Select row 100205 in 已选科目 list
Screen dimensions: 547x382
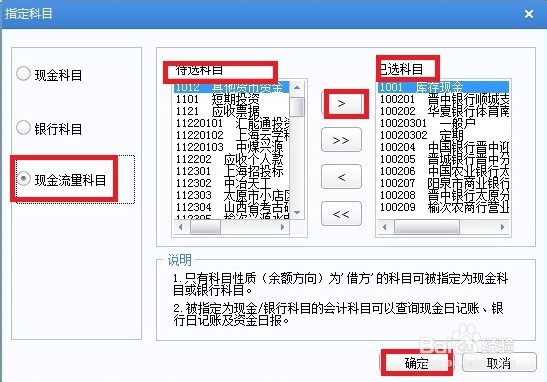pos(443,159)
